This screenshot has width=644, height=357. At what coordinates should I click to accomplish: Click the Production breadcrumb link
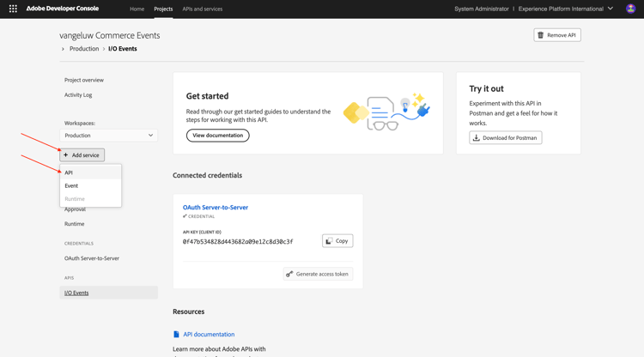pos(84,49)
